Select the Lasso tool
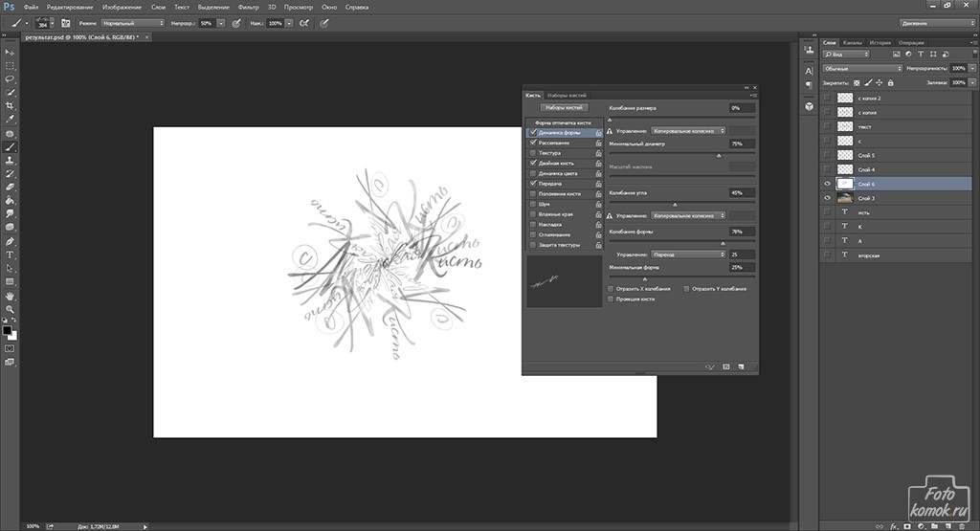The height and width of the screenshot is (531, 980). 10,79
